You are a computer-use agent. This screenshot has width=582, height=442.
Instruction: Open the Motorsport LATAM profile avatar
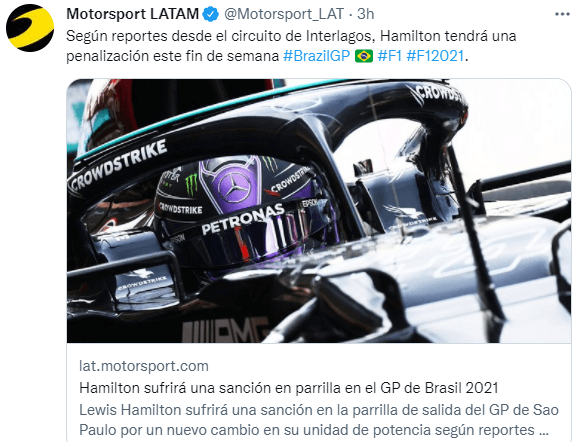[x=30, y=28]
